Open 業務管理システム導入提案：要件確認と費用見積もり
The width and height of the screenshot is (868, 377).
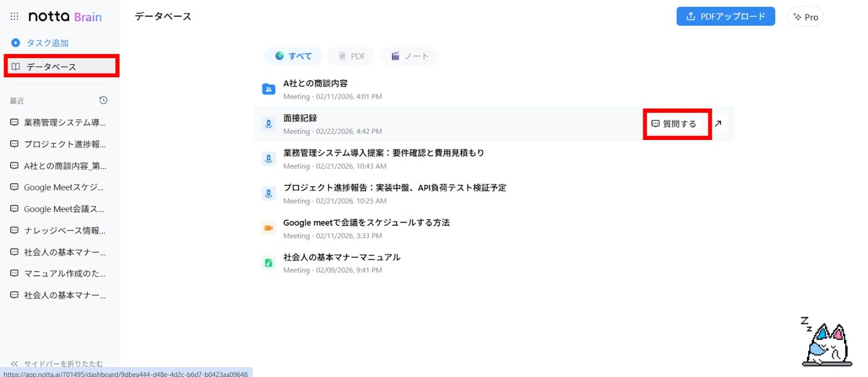click(x=494, y=158)
